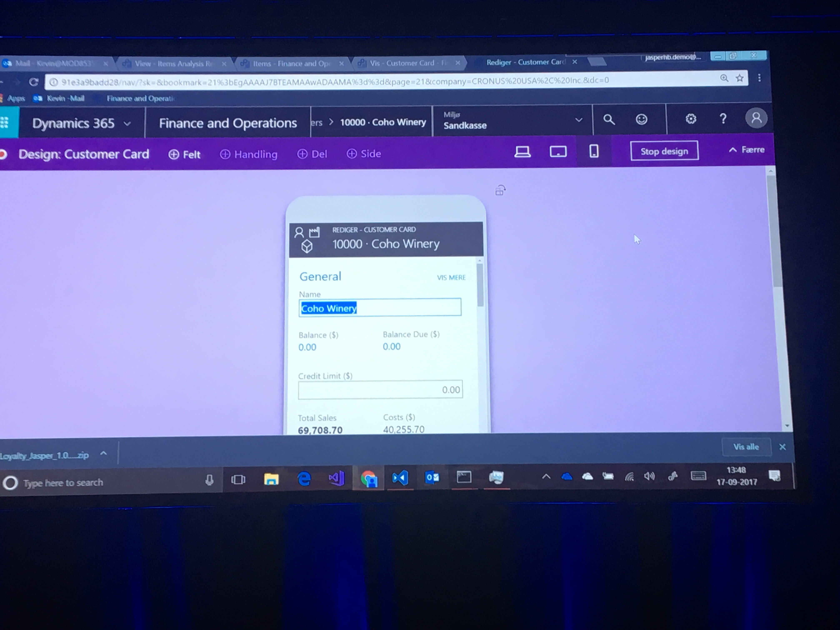Switch preview to tablet view

pyautogui.click(x=558, y=151)
